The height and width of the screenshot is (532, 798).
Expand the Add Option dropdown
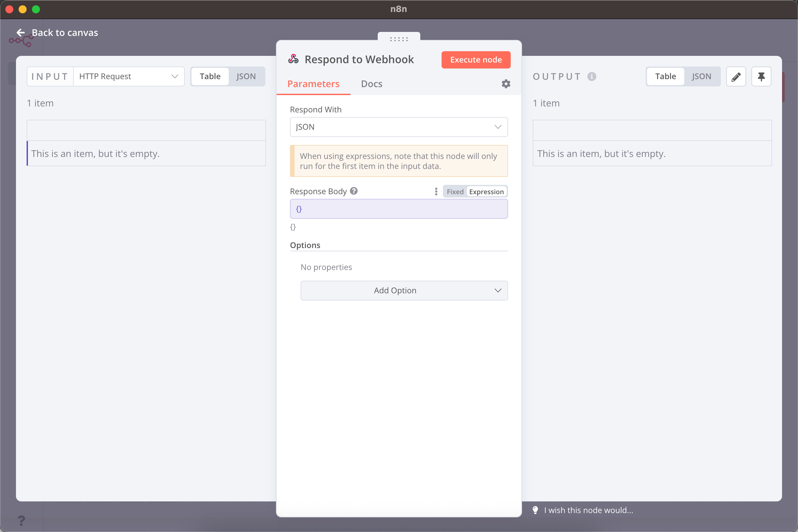[404, 290]
